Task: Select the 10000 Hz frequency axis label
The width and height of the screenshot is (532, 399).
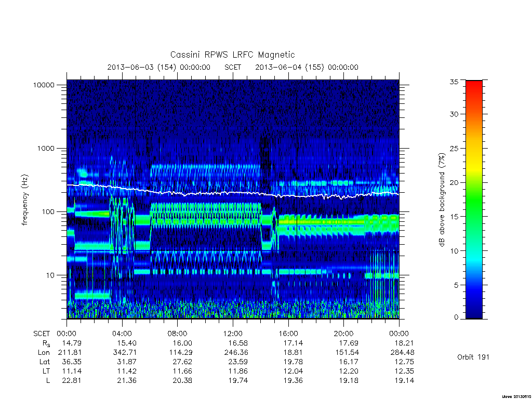Action: coord(44,85)
